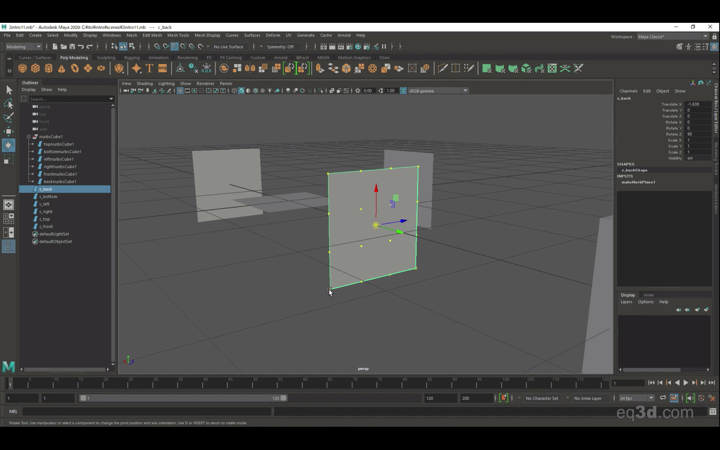Toggle the No Live Surface field
The height and width of the screenshot is (450, 720).
coord(229,46)
